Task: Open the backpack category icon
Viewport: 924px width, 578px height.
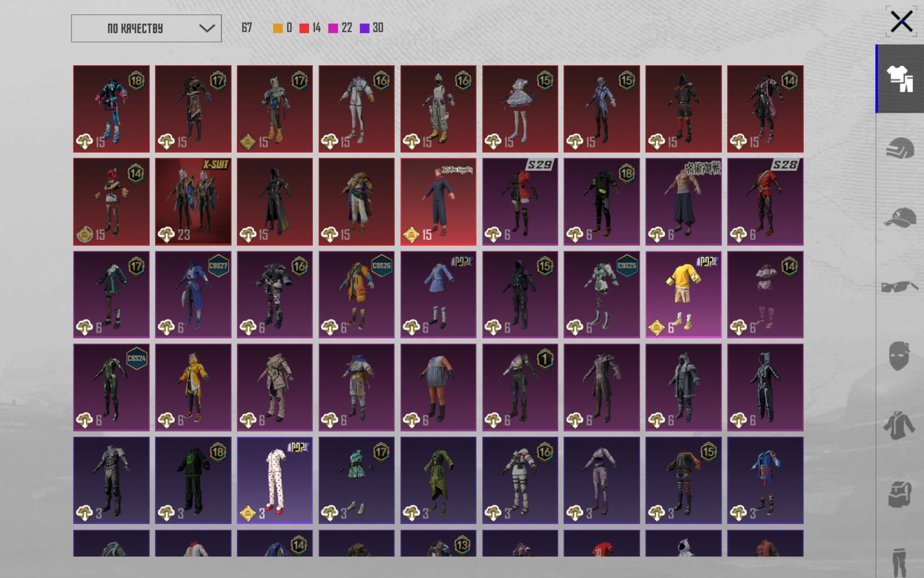Action: [x=900, y=494]
